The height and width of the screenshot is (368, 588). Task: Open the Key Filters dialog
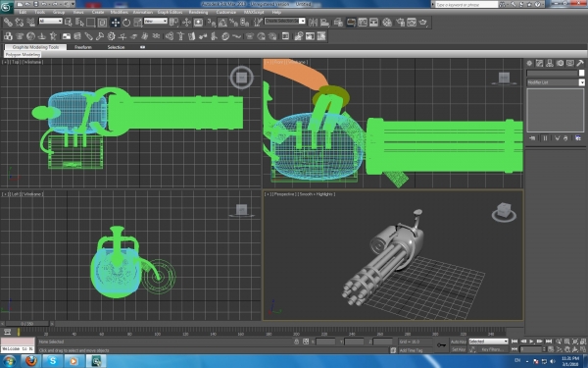click(x=492, y=349)
